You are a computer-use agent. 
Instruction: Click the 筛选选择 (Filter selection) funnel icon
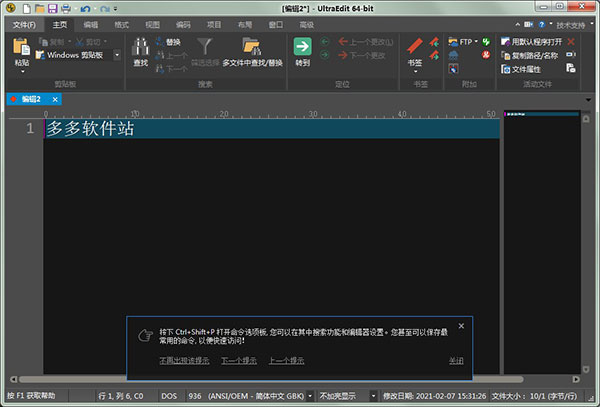(204, 46)
